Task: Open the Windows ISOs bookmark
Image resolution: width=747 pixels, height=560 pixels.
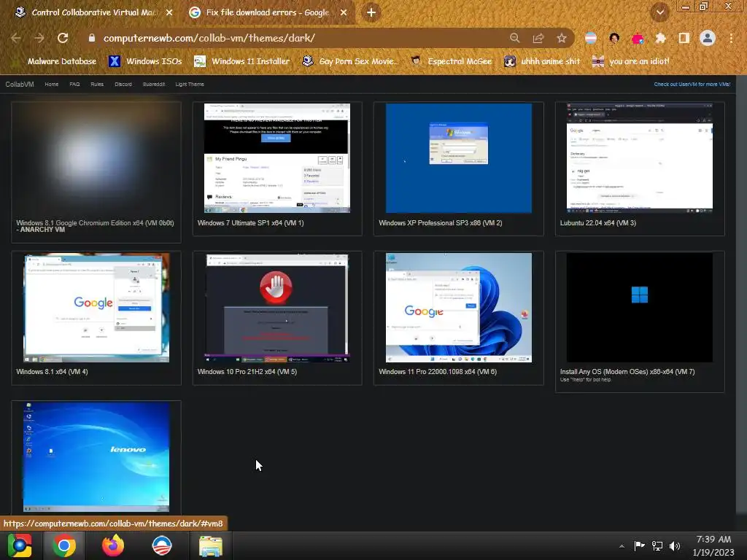Action: tap(145, 61)
